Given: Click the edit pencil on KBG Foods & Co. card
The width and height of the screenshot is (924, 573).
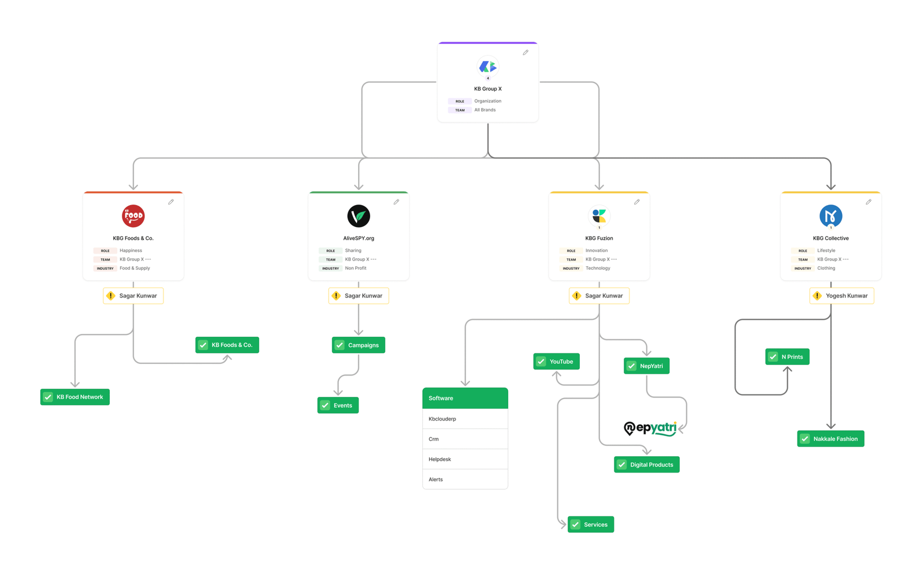Looking at the screenshot, I should point(171,202).
